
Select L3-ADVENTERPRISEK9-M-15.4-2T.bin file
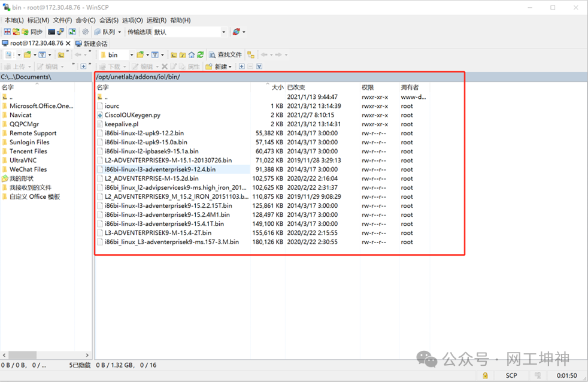(158, 233)
